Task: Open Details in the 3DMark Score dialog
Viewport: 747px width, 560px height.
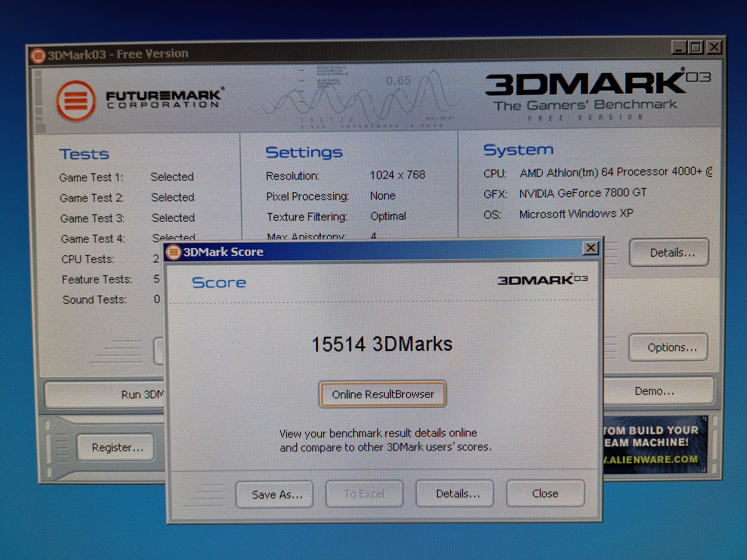Action: pos(455,494)
